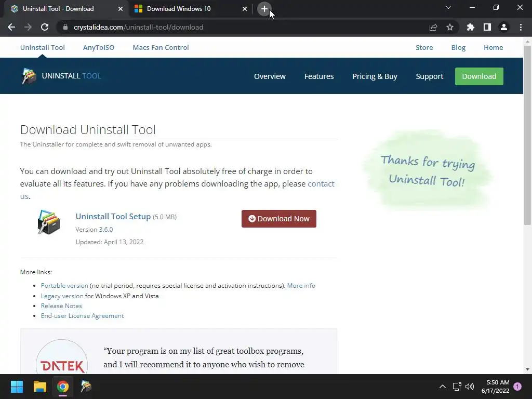Image resolution: width=532 pixels, height=399 pixels.
Task: Reload the current page
Action: (45, 27)
